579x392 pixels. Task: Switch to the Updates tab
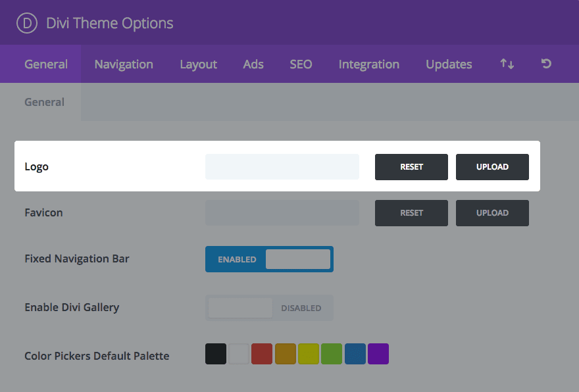click(x=449, y=64)
